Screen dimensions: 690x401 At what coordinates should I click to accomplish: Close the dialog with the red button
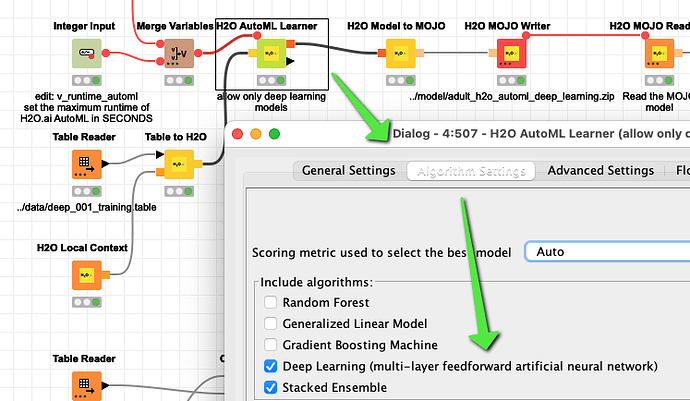point(238,134)
